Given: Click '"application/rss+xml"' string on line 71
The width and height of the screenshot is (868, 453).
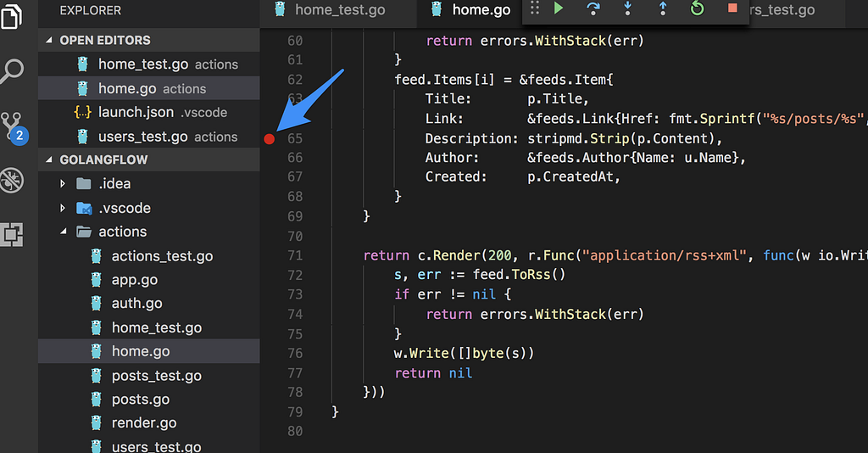Looking at the screenshot, I should (x=664, y=256).
